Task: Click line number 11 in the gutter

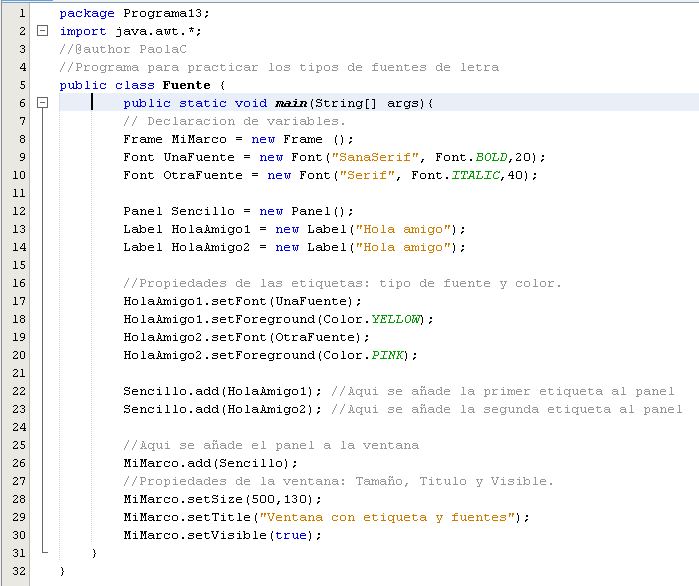Action: (19, 193)
